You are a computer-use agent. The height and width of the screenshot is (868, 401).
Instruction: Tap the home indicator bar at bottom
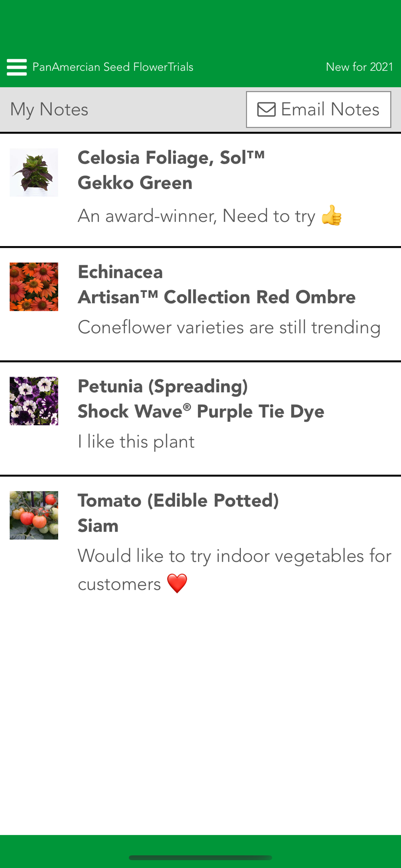200,858
